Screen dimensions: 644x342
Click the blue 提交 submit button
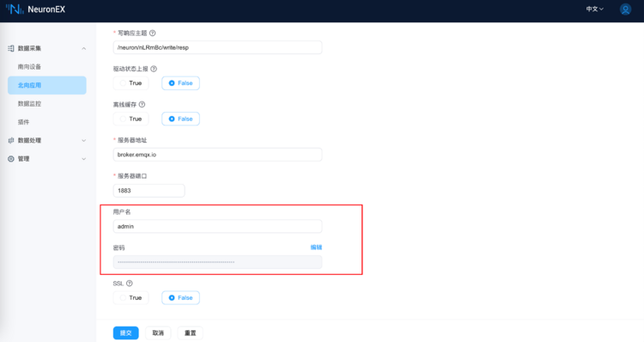pos(125,333)
